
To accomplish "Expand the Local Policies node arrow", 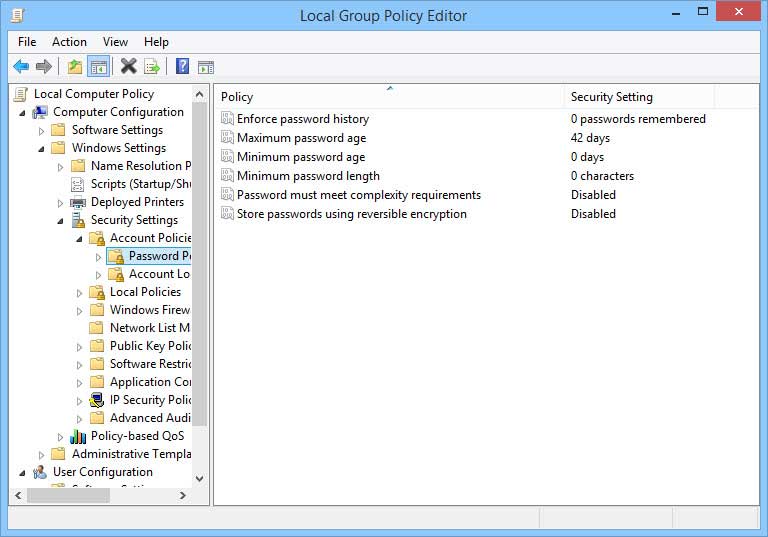I will (79, 292).
